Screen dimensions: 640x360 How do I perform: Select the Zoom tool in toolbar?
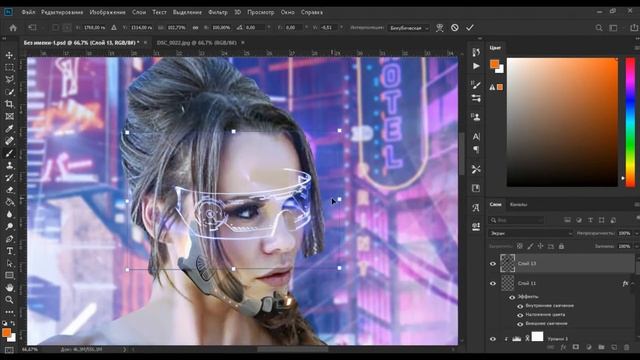9,300
